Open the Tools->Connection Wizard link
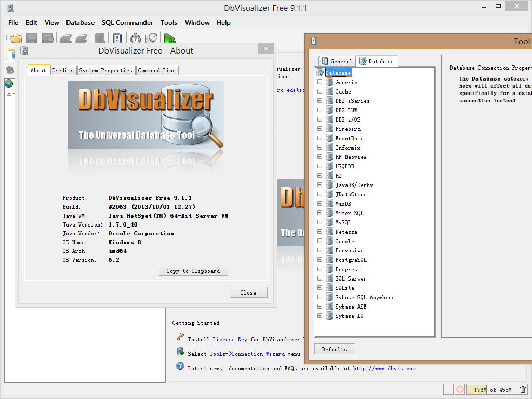The image size is (532, 399). point(247,354)
